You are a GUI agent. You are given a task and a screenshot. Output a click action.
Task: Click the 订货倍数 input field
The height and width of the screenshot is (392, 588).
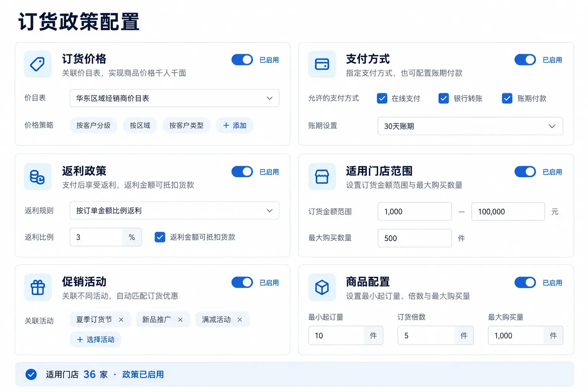(x=436, y=335)
